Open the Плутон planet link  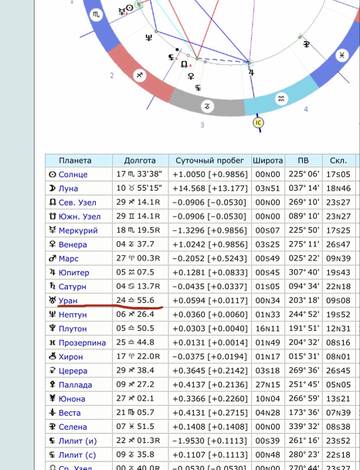pyautogui.click(x=73, y=328)
